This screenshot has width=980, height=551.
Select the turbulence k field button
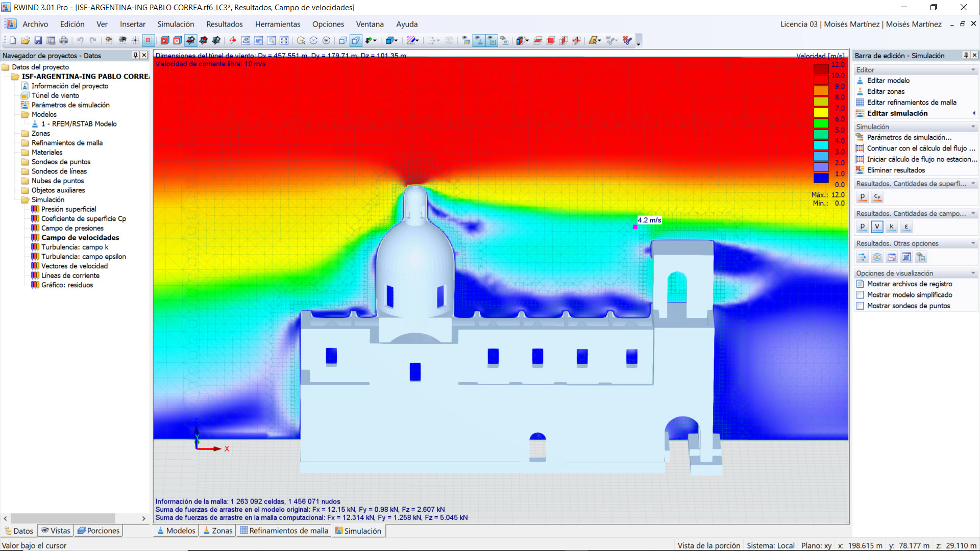click(x=891, y=227)
